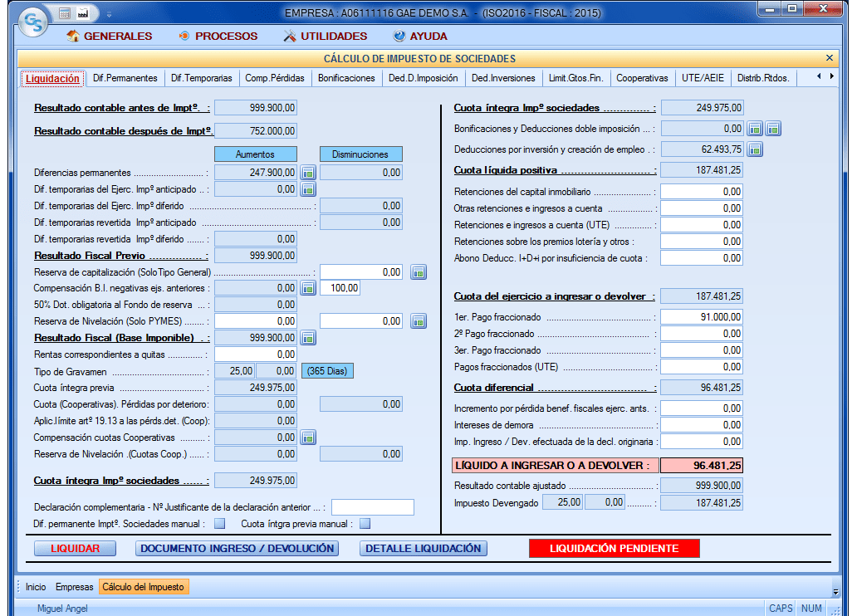Select the Liquidación tab
The height and width of the screenshot is (616, 857).
[52, 79]
